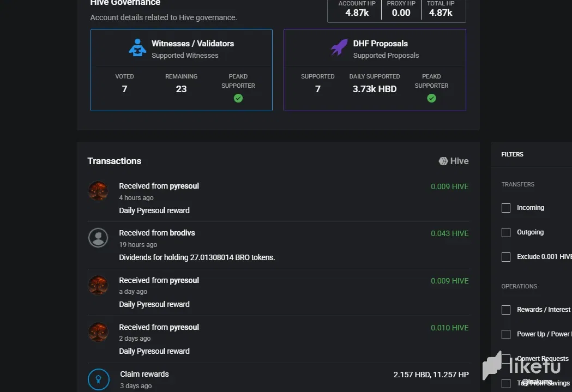Click pyresoul avatar from 4 hours ago

coord(98,191)
